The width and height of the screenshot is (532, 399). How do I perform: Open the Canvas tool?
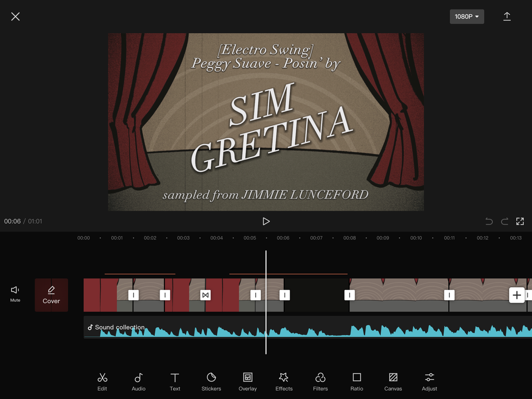pos(393,382)
